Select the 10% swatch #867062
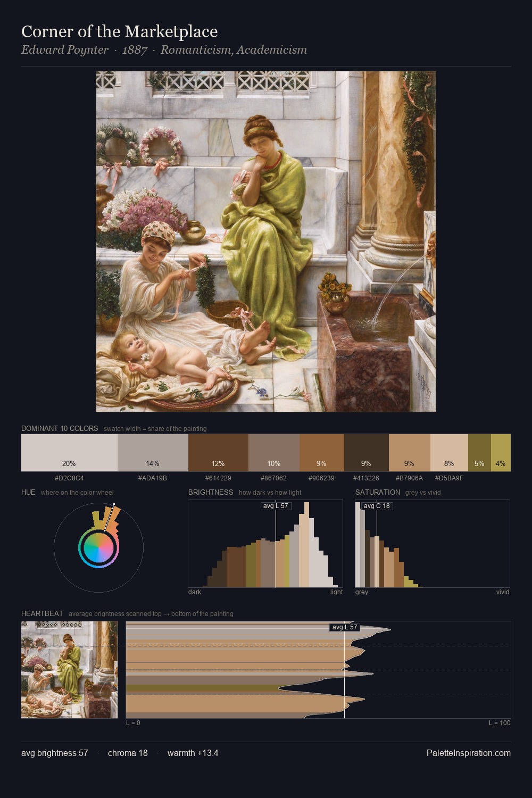The height and width of the screenshot is (798, 532). point(274,453)
